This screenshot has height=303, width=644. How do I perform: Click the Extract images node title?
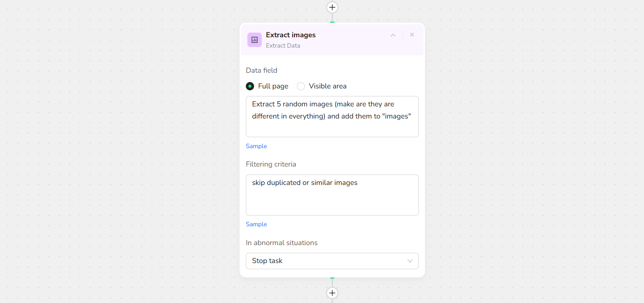tap(291, 35)
